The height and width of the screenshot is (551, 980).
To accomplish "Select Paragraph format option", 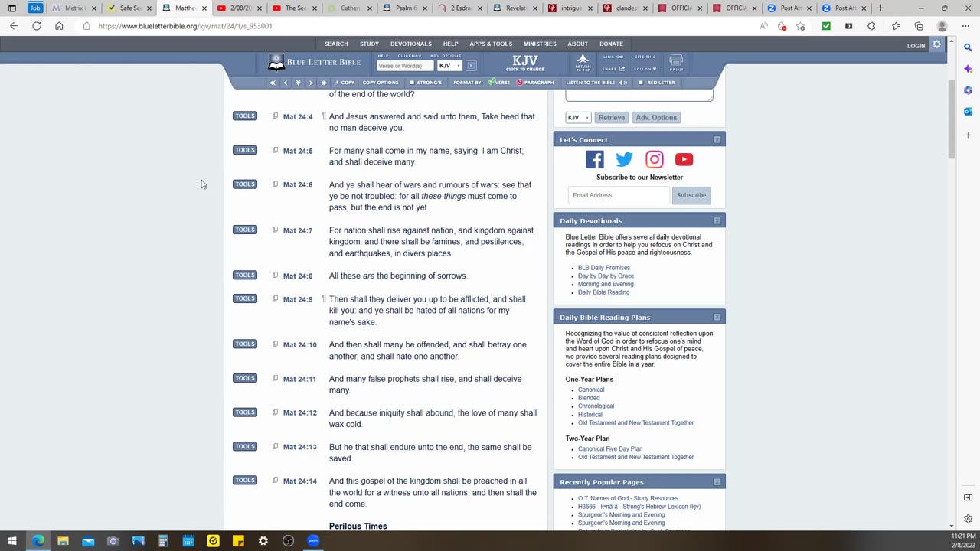I will tap(535, 83).
